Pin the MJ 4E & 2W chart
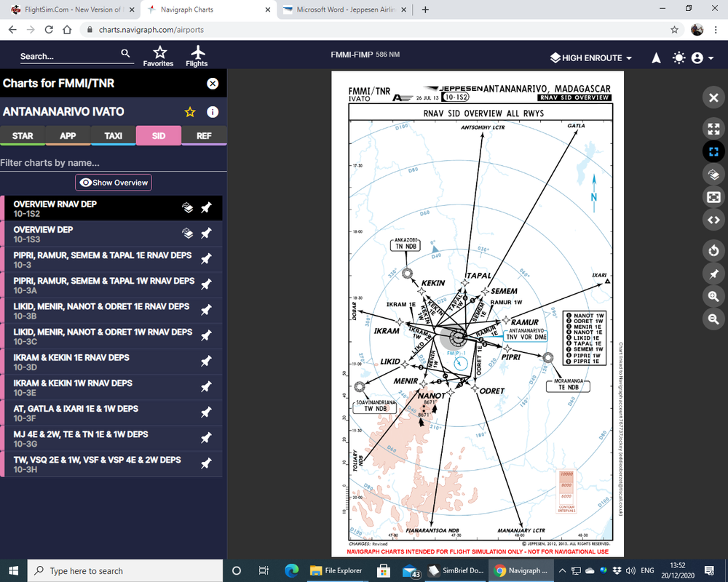This screenshot has height=582, width=728. [206, 438]
